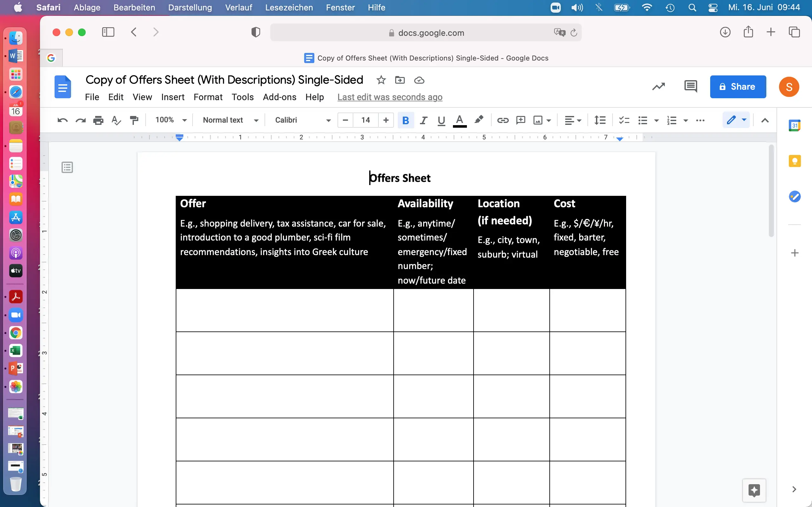Click the insert link icon
The height and width of the screenshot is (507, 812).
tap(502, 120)
